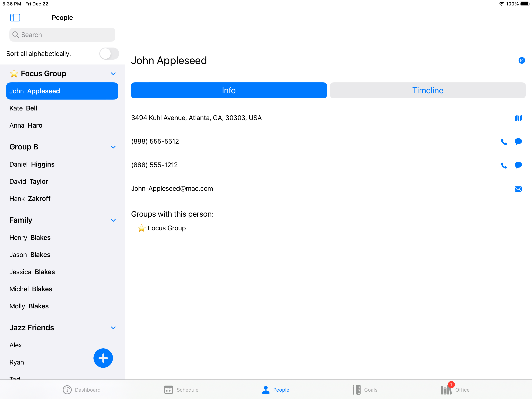
Task: Click phone number (888) 555-1212 text
Action: coord(154,165)
